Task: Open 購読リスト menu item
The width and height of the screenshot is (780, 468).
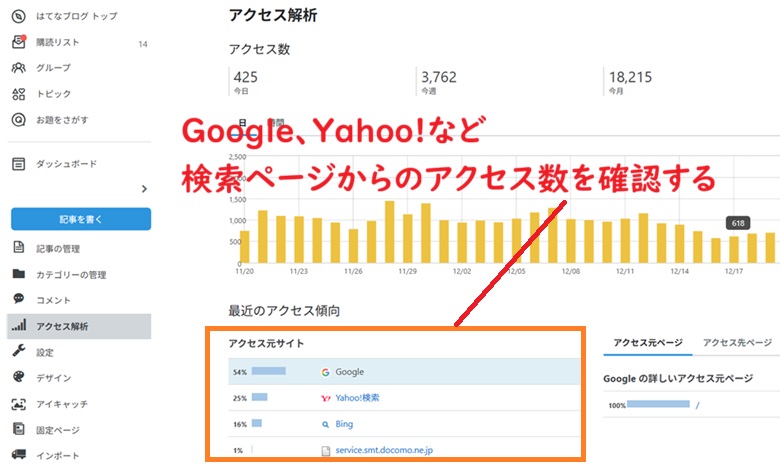Action: coord(58,42)
